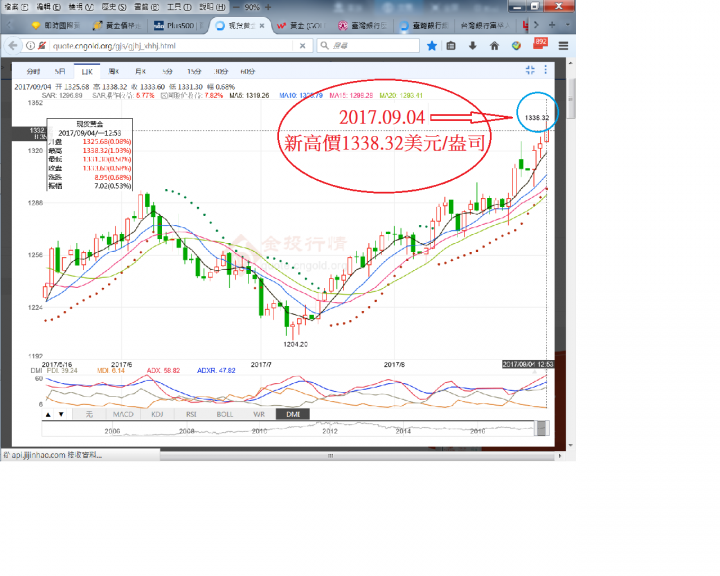720x576 pixels.
Task: Zoom in using the plus icon
Action: coord(268,7)
